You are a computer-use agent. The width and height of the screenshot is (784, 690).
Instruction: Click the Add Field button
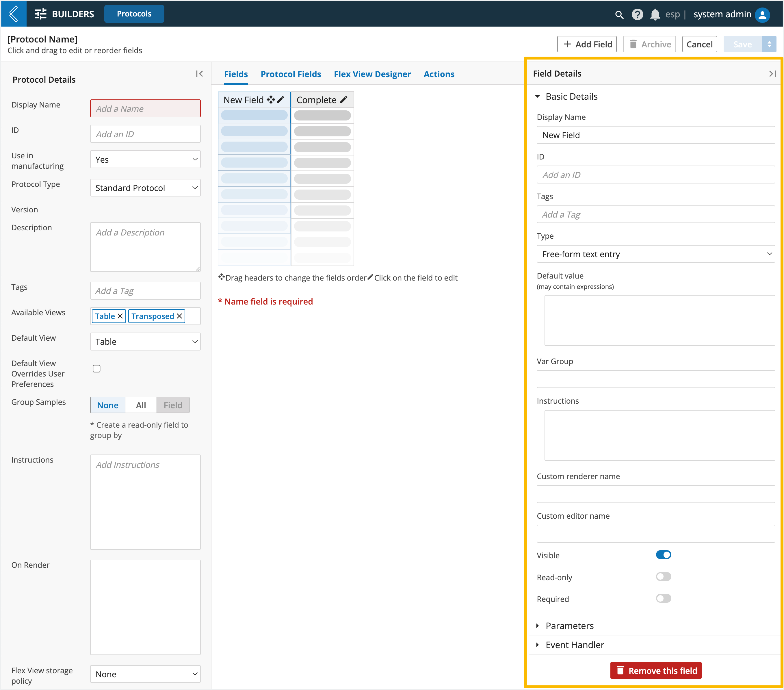tap(587, 44)
